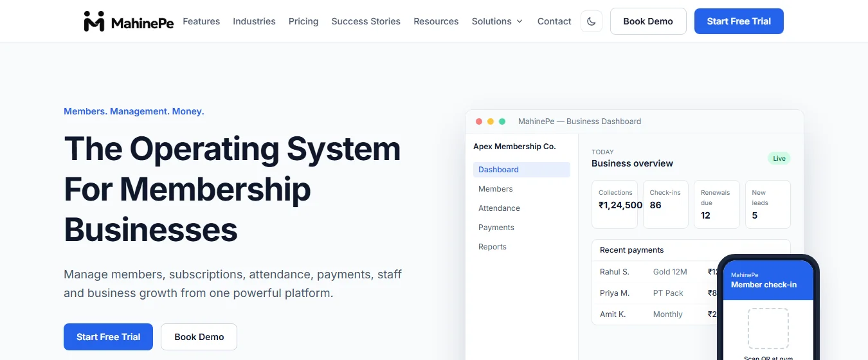Viewport: 868px width, 360px height.
Task: Click the Business overview heading
Action: [x=632, y=163]
